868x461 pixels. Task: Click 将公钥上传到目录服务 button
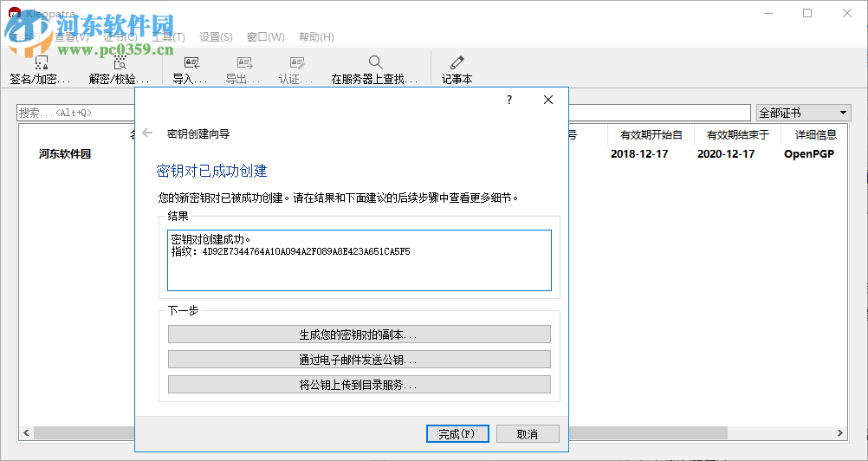(x=360, y=385)
